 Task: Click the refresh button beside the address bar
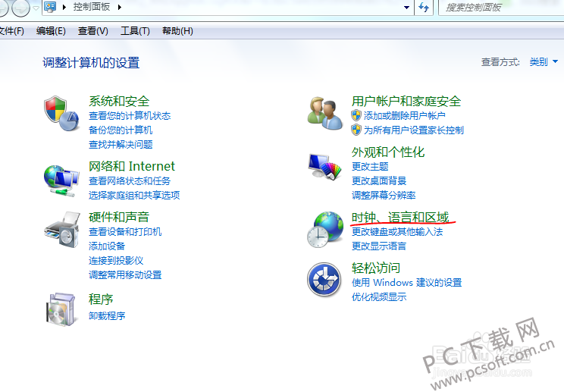[424, 8]
